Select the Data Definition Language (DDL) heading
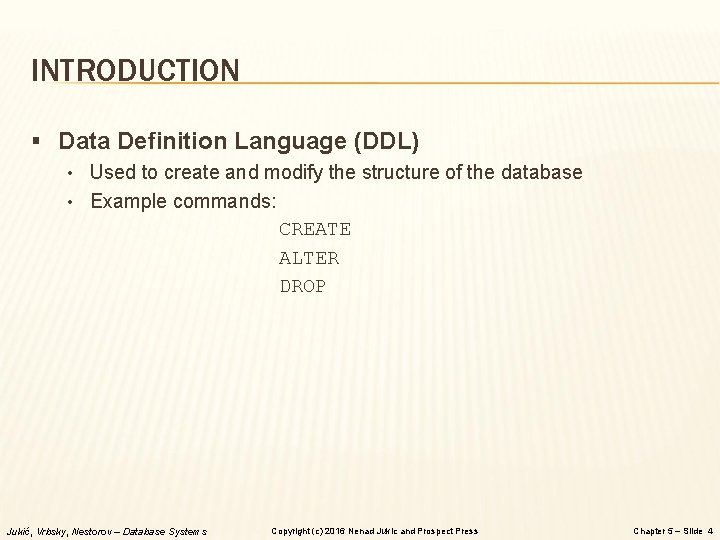 click(239, 141)
